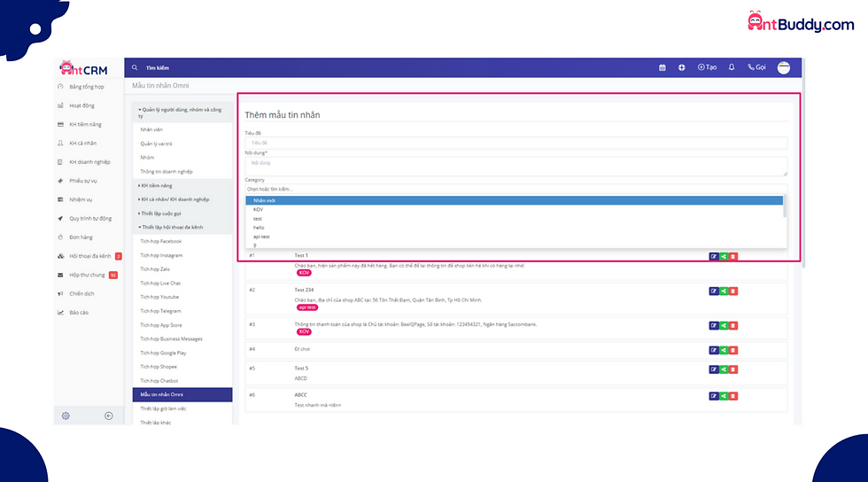The height and width of the screenshot is (482, 868).
Task: Delete template #6 ABCC
Action: tap(733, 396)
